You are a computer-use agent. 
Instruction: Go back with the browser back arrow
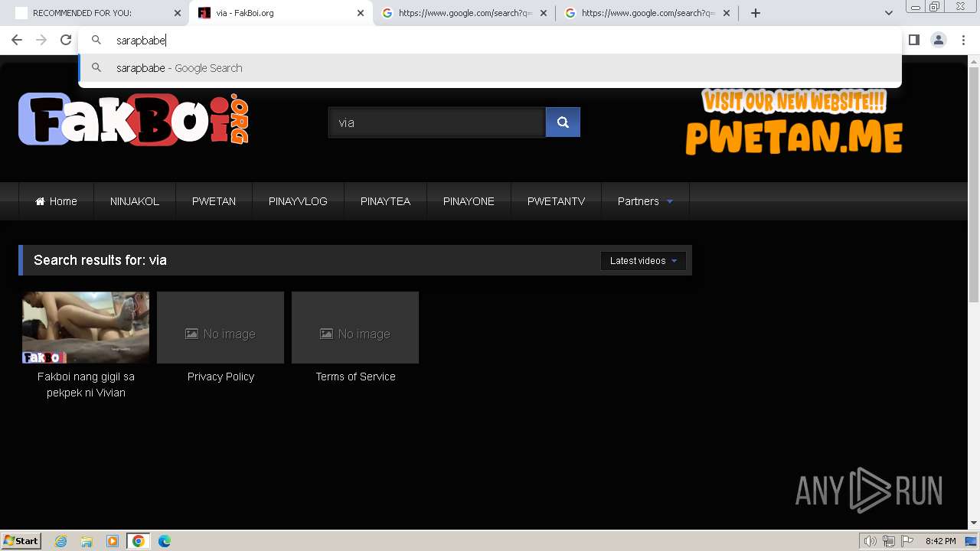(x=17, y=40)
